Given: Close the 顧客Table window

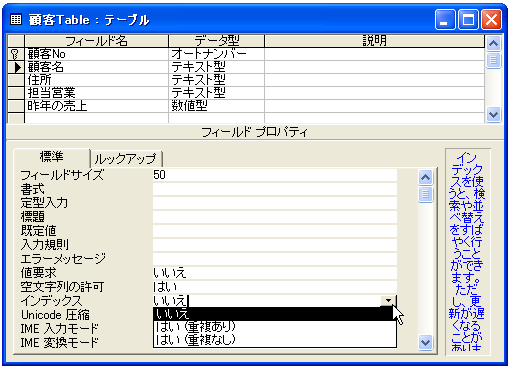Looking at the screenshot, I should 491,20.
